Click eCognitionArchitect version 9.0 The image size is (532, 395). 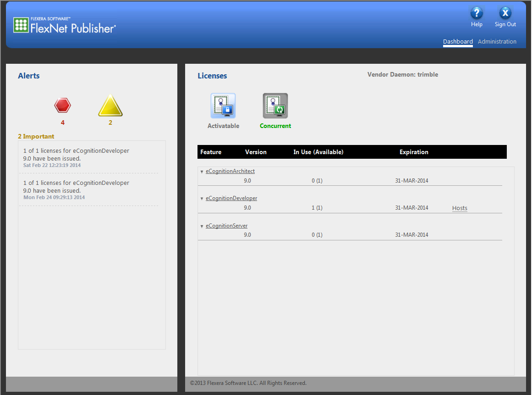click(x=247, y=181)
